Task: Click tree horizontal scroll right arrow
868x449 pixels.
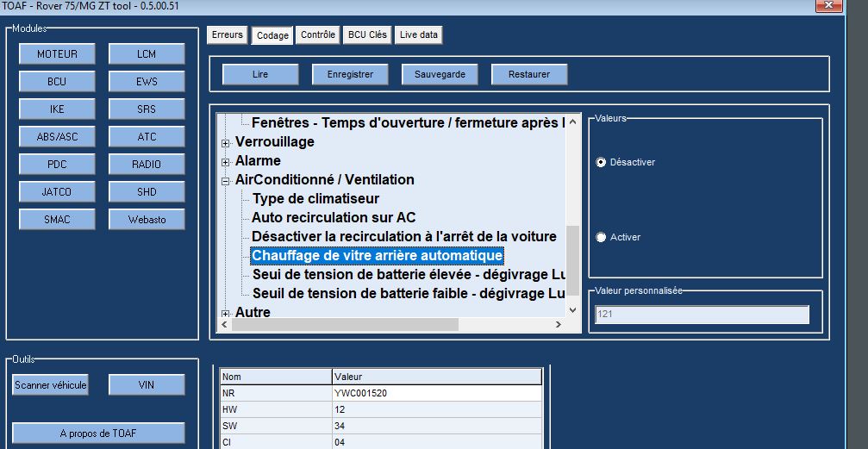Action: click(559, 325)
